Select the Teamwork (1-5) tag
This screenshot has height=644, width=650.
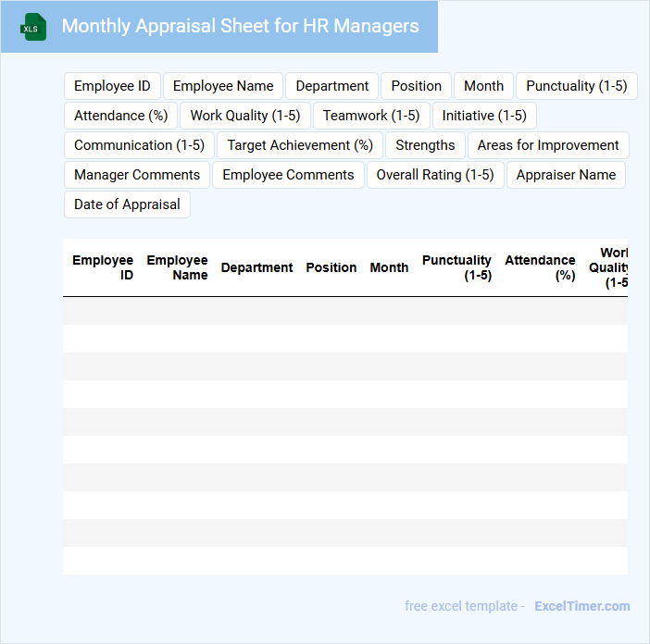click(371, 116)
